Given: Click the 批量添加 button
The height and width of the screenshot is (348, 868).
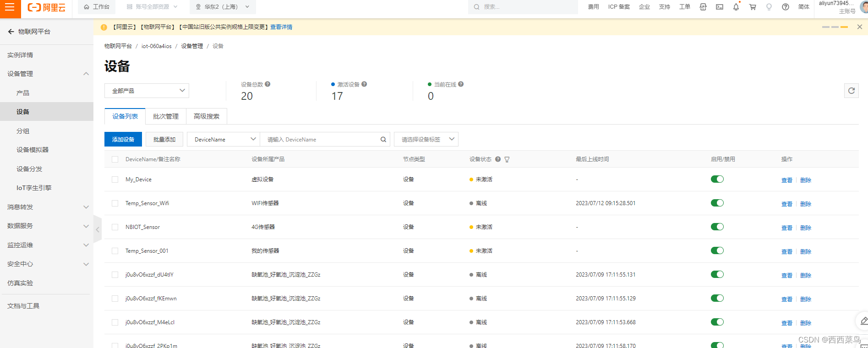Looking at the screenshot, I should [x=164, y=139].
